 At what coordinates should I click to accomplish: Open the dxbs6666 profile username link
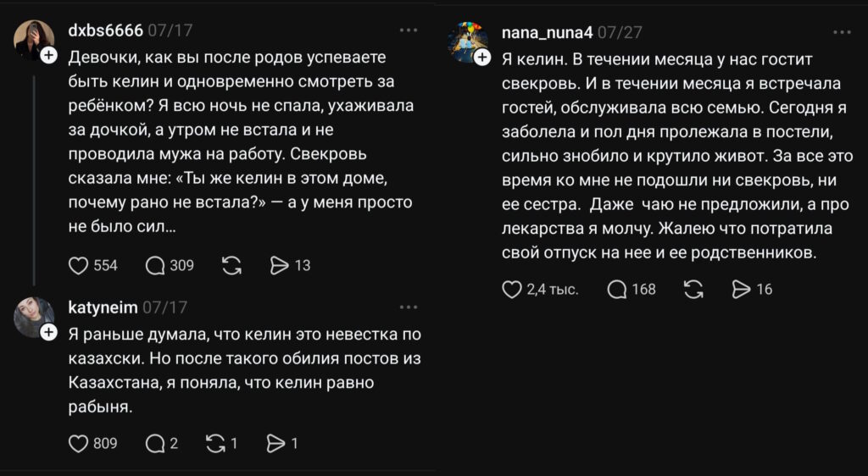(x=104, y=30)
